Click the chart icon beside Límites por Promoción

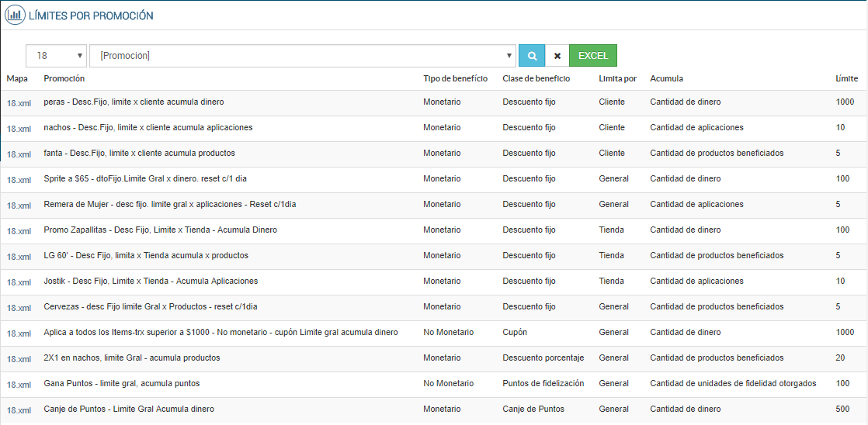pos(14,15)
